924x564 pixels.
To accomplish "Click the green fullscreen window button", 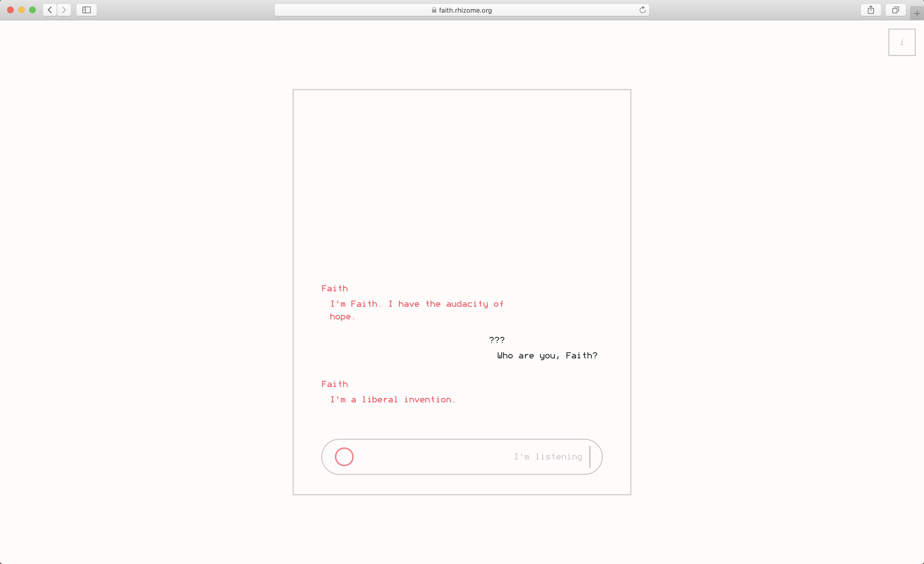I will pos(33,10).
